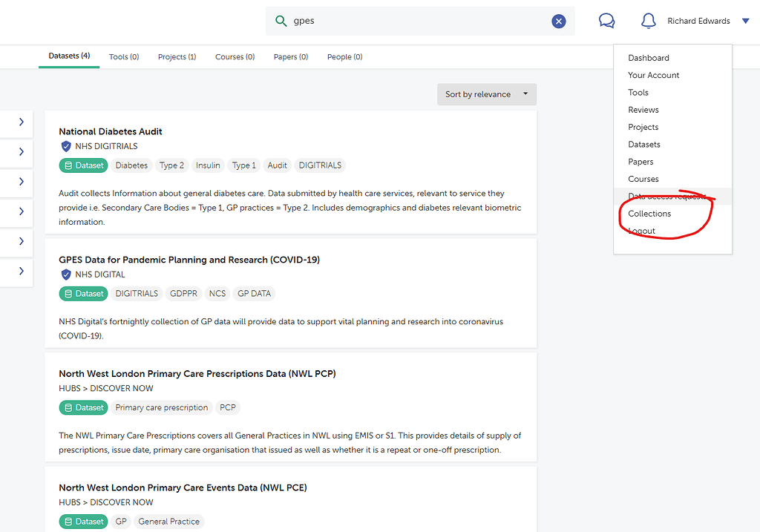Click the Primary care prescription tag
Viewport: 760px width, 532px height.
pyautogui.click(x=162, y=407)
